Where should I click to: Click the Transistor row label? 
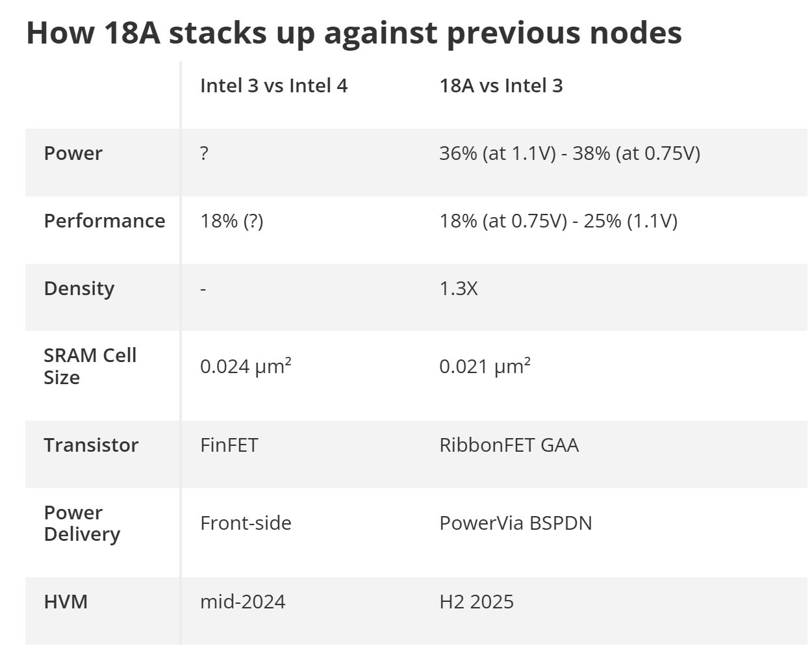(91, 445)
